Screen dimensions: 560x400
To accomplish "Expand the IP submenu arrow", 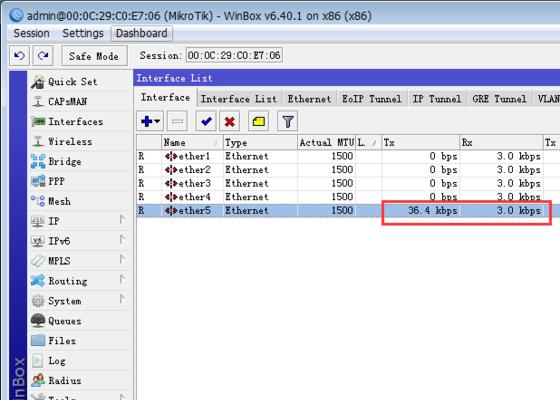I will [x=122, y=220].
